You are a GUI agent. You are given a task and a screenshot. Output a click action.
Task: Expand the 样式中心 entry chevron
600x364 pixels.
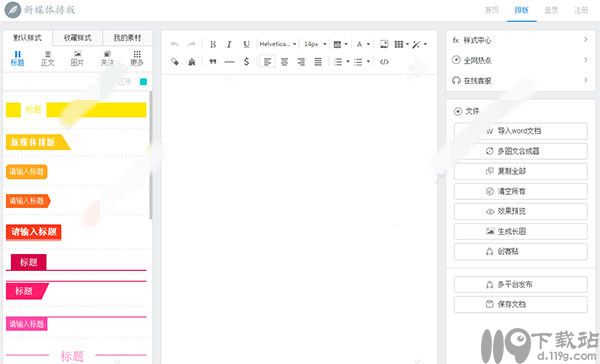(x=585, y=39)
